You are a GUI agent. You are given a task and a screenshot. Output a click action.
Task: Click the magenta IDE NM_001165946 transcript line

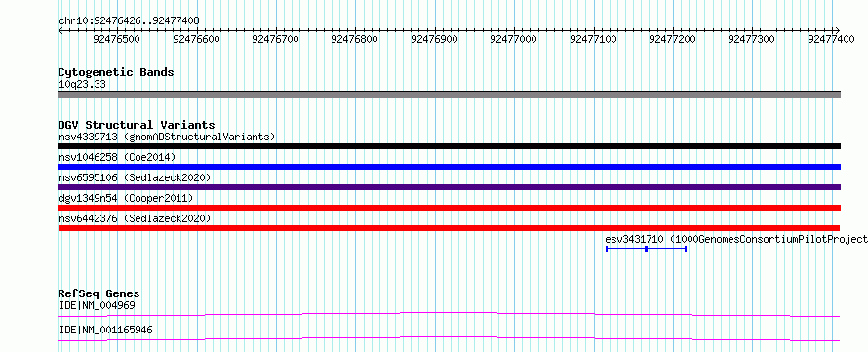449,338
